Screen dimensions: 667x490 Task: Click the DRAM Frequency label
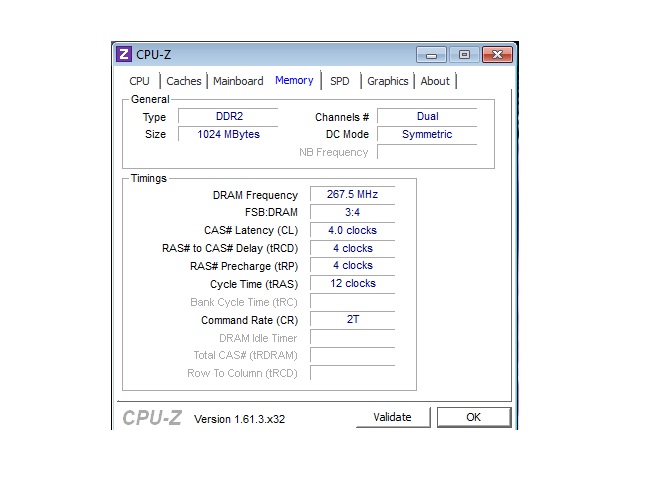(255, 195)
